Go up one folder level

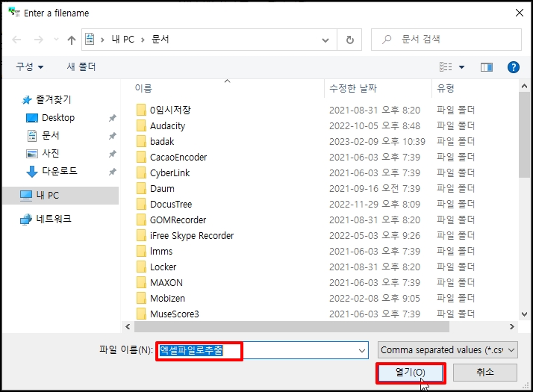click(72, 40)
